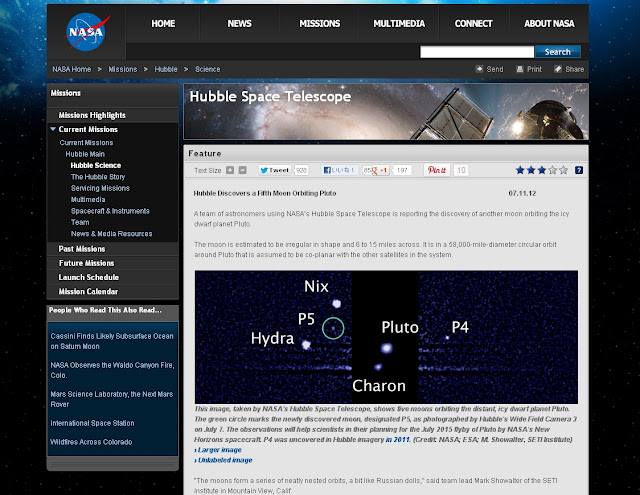Open the MULTIMEDIA menu

[399, 24]
